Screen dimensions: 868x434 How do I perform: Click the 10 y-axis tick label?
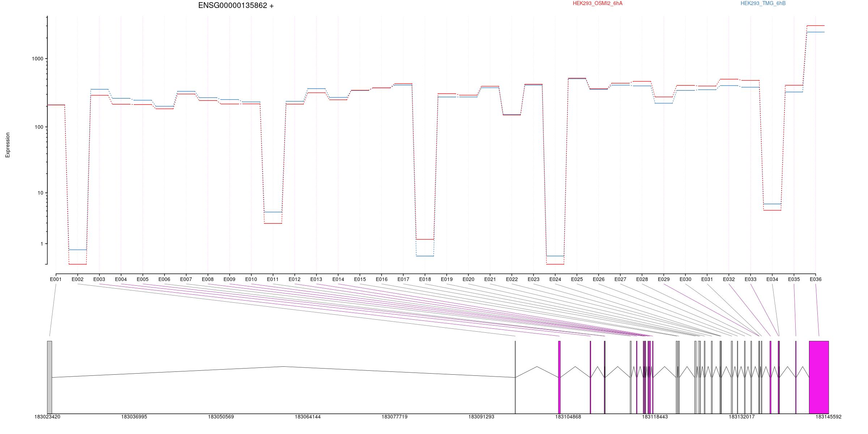click(x=40, y=193)
